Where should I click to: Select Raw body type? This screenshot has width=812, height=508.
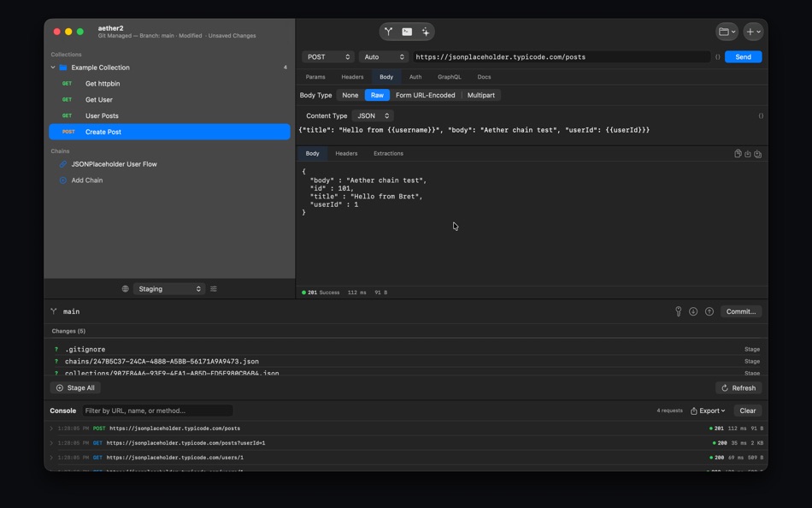click(377, 96)
